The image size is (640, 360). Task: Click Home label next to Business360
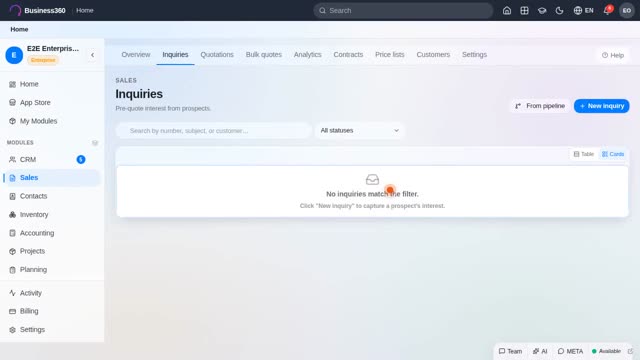point(84,11)
